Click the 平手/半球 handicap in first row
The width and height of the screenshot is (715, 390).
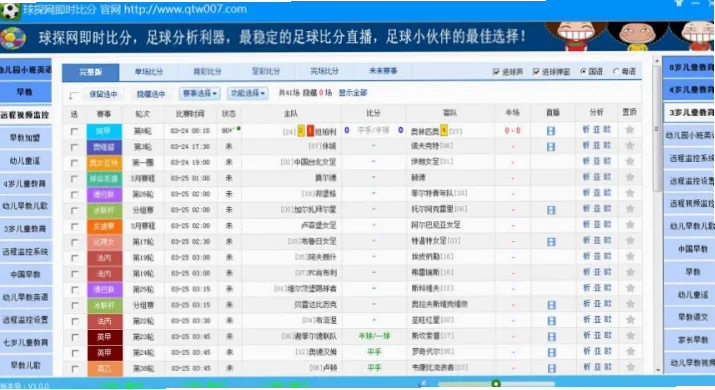coord(373,130)
